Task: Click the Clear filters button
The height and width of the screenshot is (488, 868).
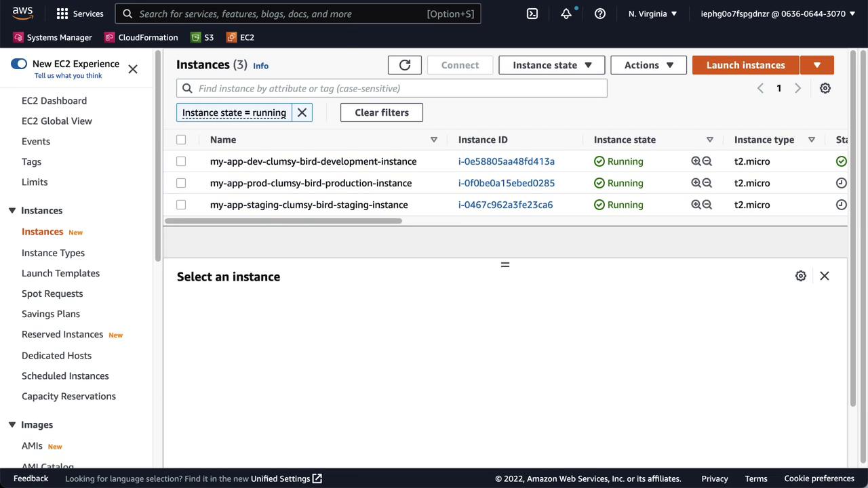Action: (x=382, y=113)
